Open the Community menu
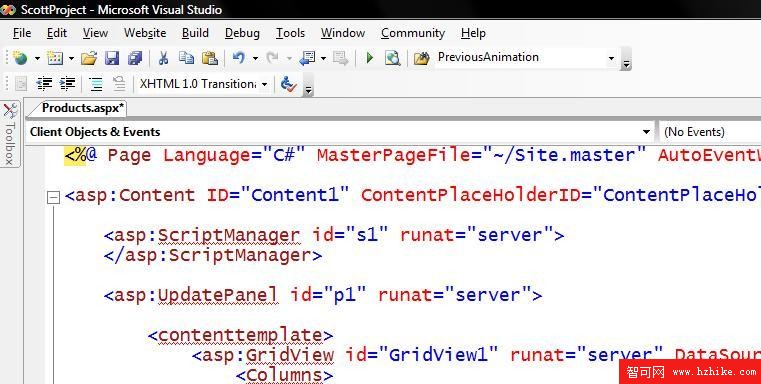Image resolution: width=761 pixels, height=384 pixels. pos(413,33)
